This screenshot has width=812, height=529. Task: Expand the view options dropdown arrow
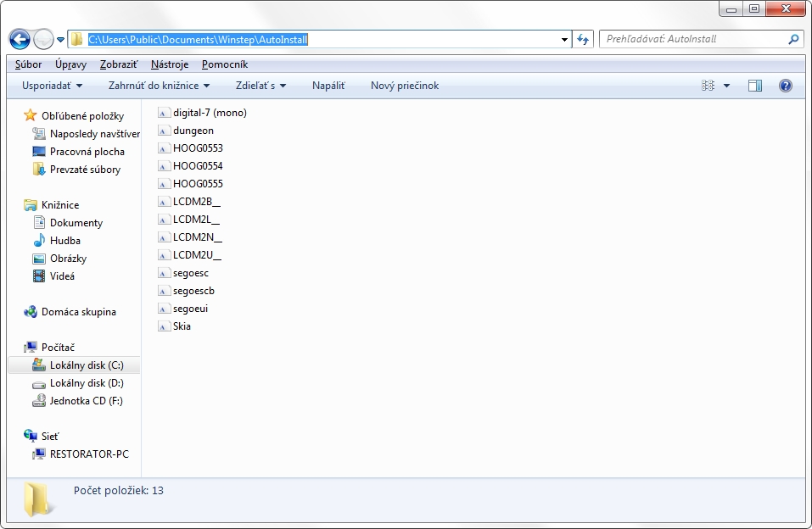click(727, 86)
